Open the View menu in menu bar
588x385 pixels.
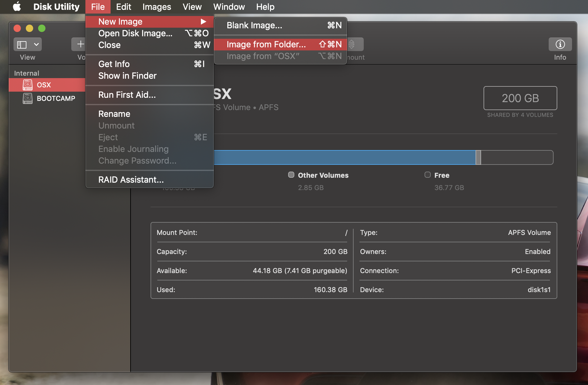[192, 7]
